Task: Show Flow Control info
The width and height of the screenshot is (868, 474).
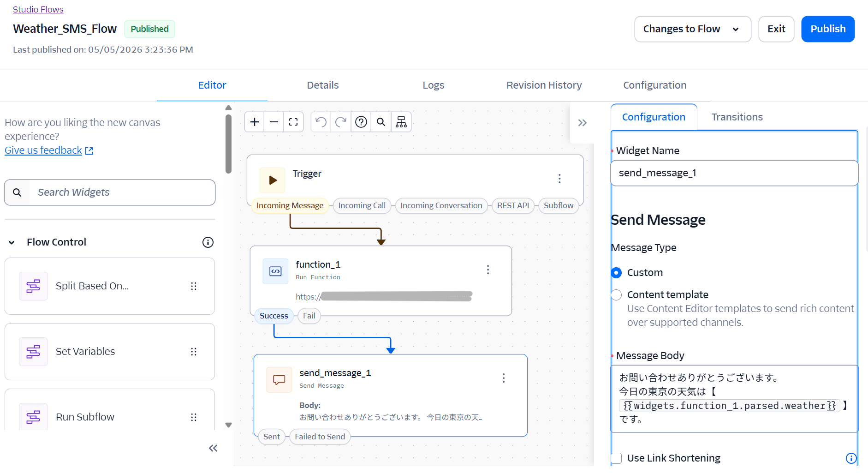Action: tap(208, 242)
